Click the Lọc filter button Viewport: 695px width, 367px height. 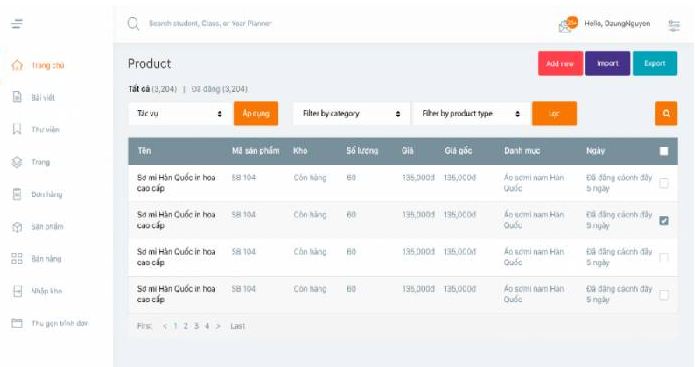point(554,113)
